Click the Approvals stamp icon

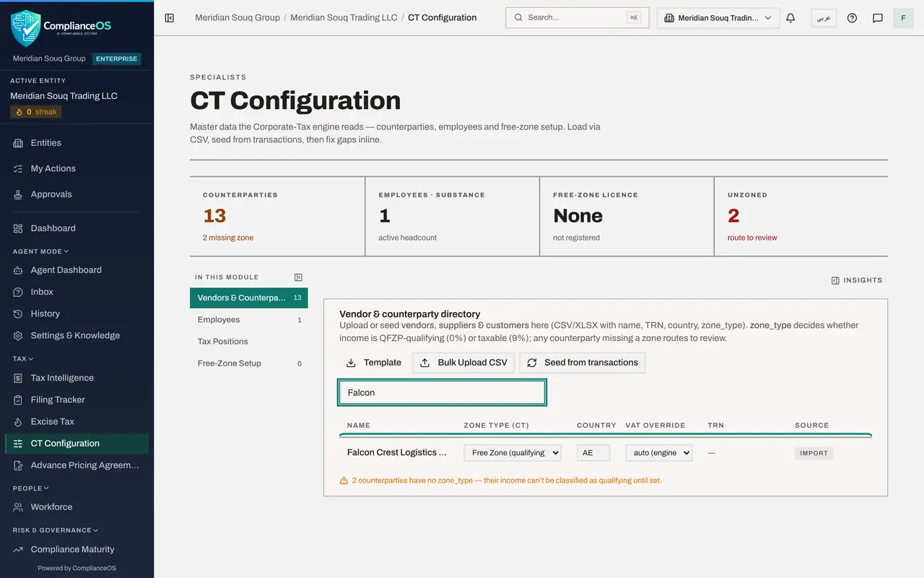click(x=18, y=194)
